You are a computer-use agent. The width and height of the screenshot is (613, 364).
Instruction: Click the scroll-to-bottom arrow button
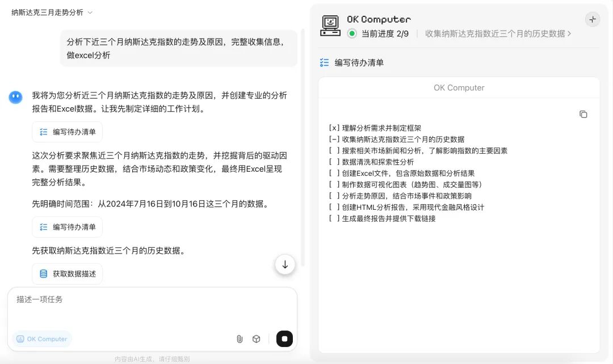click(x=285, y=265)
